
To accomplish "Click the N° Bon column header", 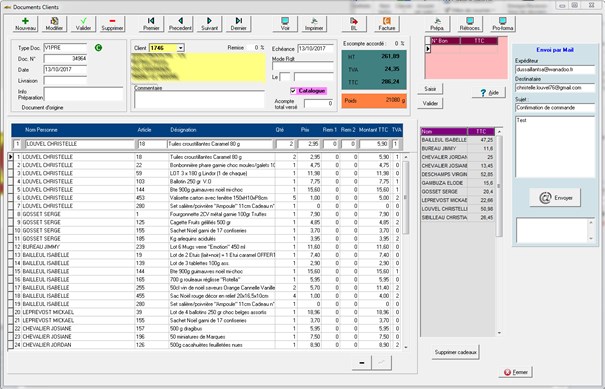I will tap(445, 41).
